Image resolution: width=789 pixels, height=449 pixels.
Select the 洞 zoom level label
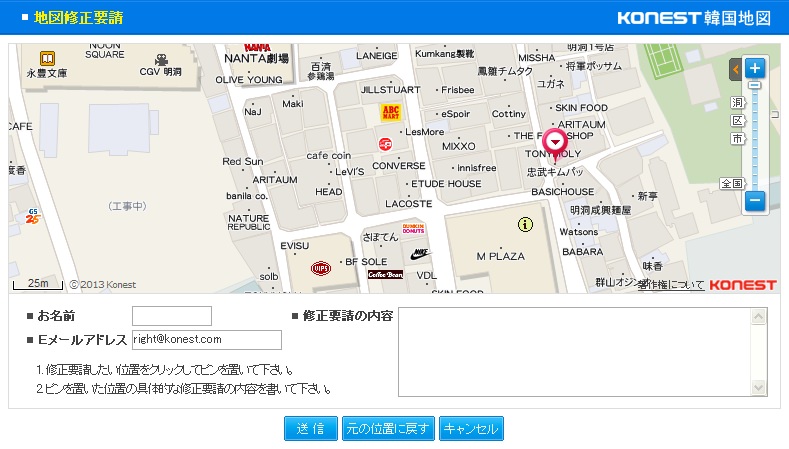(x=737, y=103)
